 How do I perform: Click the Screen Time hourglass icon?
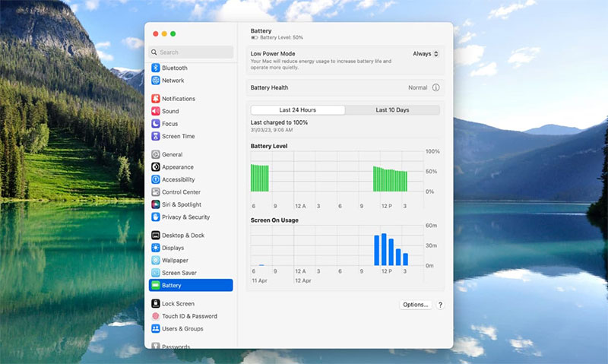point(156,136)
